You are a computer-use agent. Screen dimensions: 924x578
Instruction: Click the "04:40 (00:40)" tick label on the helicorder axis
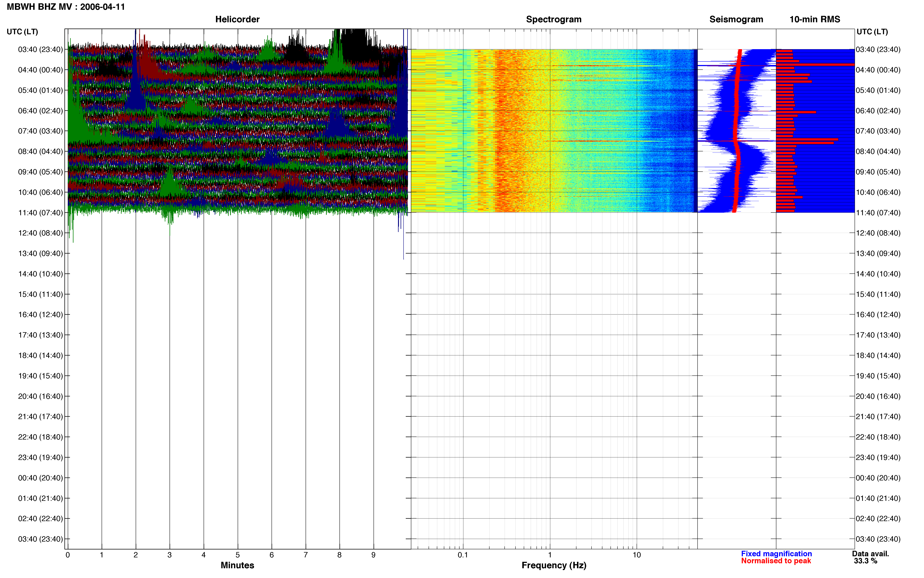(41, 70)
